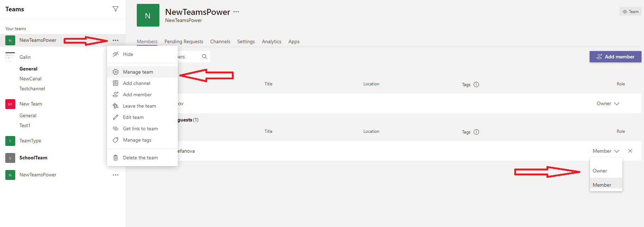The image size is (644, 227).
Task: Select Hide from the context menu
Action: [142, 54]
